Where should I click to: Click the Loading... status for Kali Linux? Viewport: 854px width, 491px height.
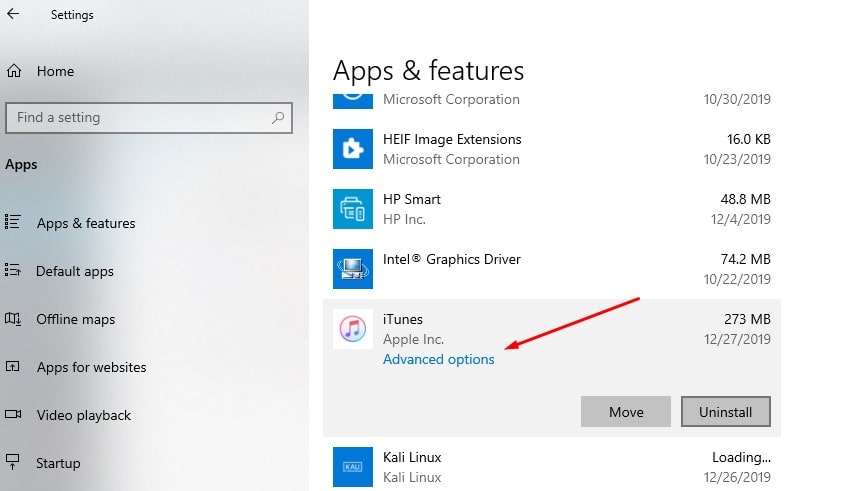pos(741,457)
